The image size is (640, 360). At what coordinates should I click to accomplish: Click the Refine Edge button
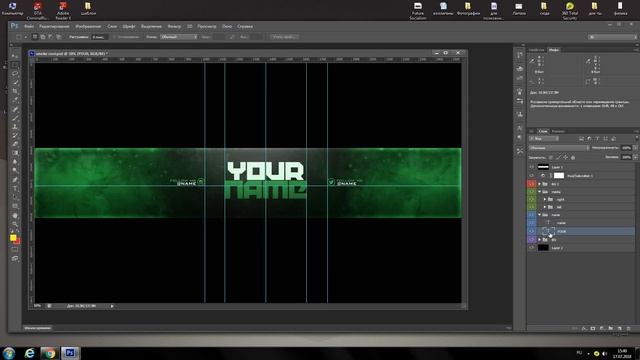pyautogui.click(x=285, y=37)
